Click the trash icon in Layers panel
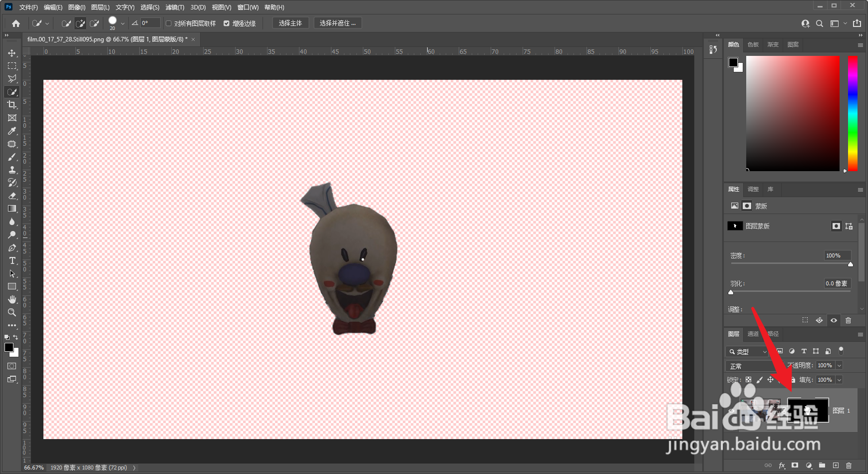868x474 pixels. coord(849,466)
